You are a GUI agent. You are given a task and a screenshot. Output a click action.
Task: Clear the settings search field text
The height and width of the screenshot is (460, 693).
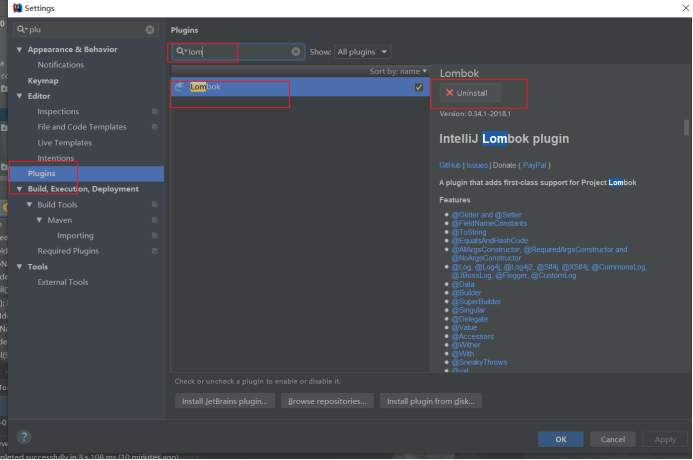pos(150,30)
